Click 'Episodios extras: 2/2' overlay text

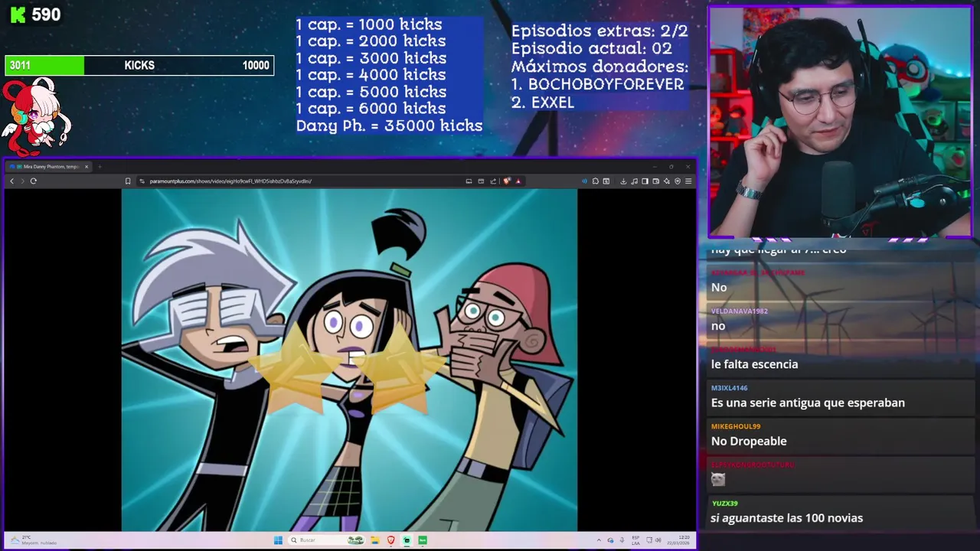tap(599, 31)
